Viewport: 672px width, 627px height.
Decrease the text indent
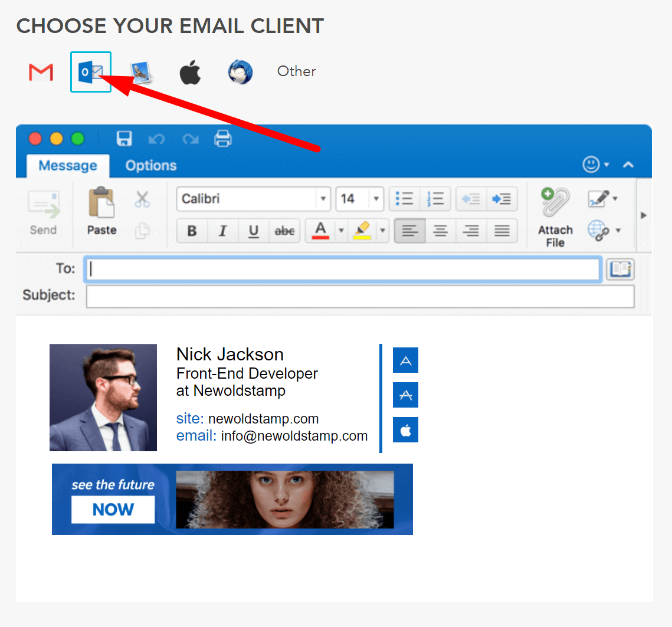(471, 199)
